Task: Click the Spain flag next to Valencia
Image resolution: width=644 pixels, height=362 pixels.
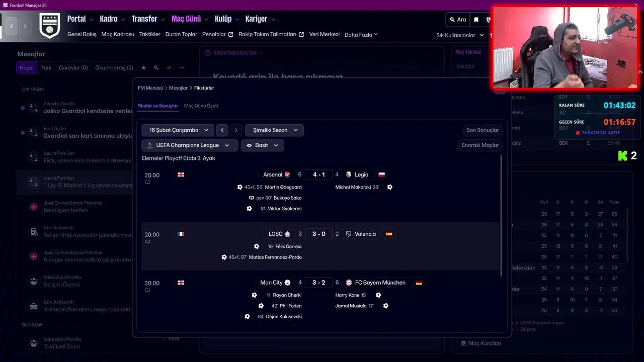Action: pos(389,234)
